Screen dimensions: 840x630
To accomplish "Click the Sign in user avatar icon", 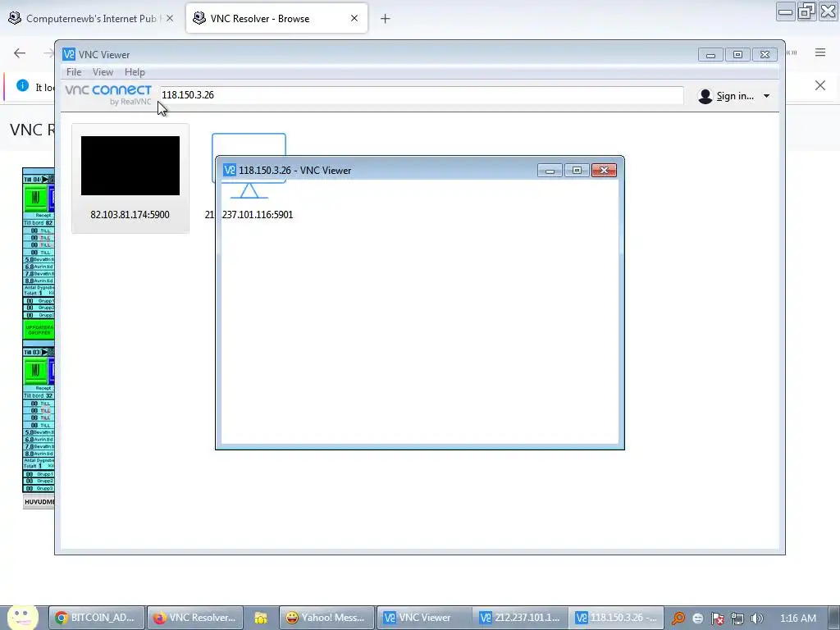I will (x=705, y=96).
